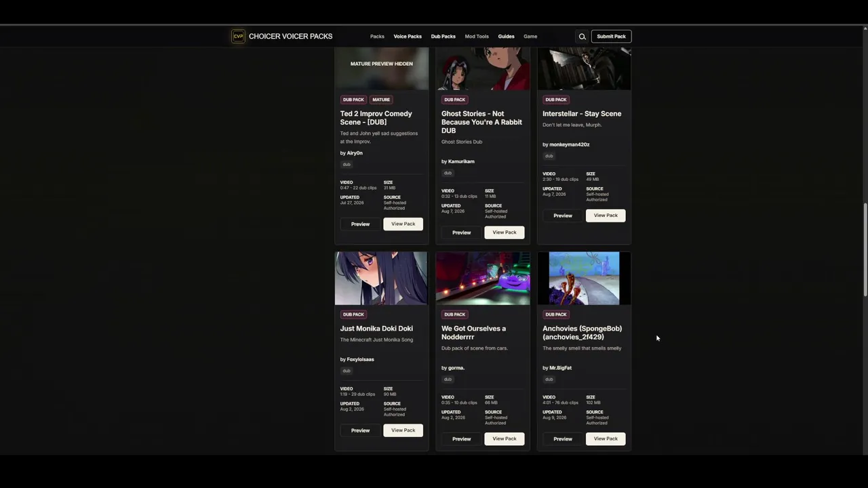Preview the Just Monika Doki Doki pack
The image size is (868, 488).
tap(360, 430)
